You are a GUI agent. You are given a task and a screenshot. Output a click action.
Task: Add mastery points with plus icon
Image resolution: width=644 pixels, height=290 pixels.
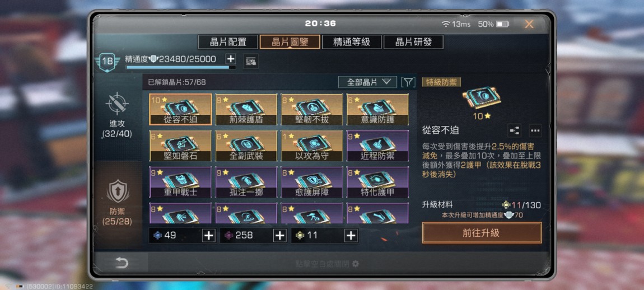pos(231,59)
